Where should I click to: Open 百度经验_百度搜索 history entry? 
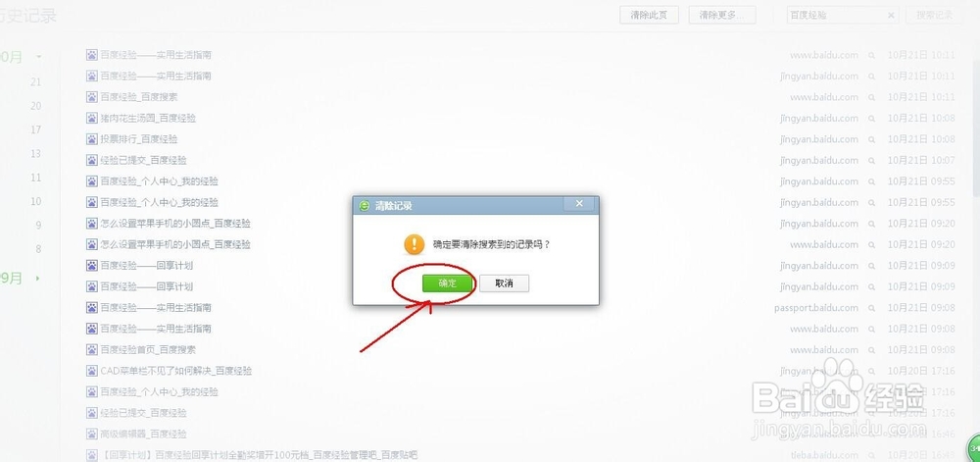coord(139,97)
